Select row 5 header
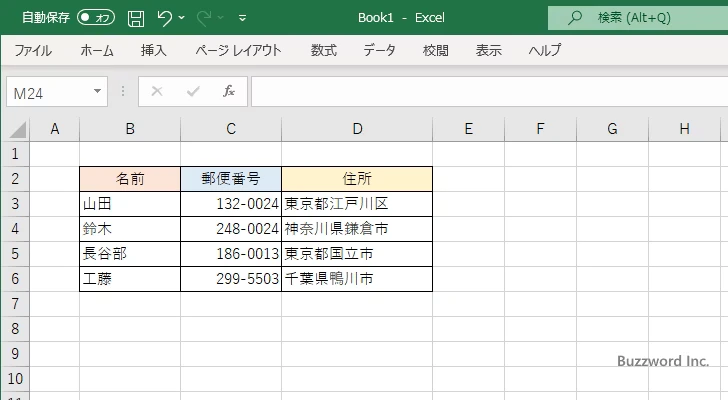This screenshot has width=728, height=400. pyautogui.click(x=15, y=254)
